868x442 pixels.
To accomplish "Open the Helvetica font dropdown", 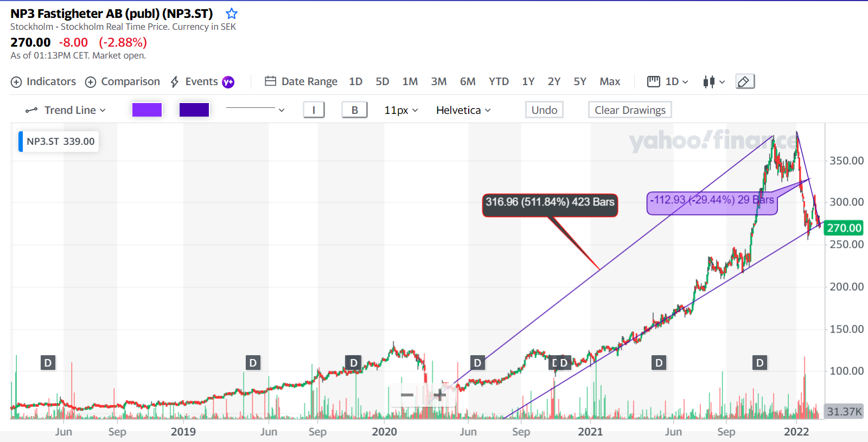I will [x=463, y=110].
